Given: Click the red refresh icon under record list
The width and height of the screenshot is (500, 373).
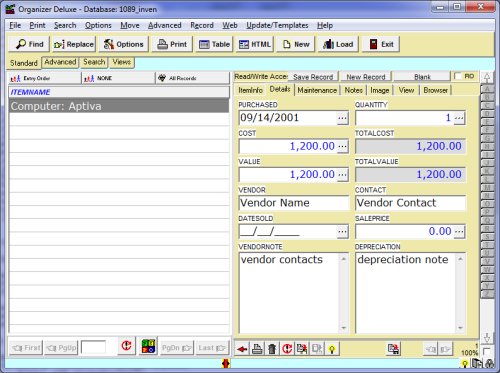Looking at the screenshot, I should (x=126, y=345).
